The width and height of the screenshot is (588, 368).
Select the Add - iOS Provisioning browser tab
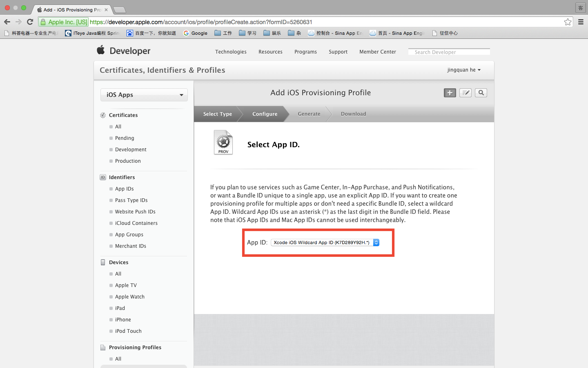click(x=72, y=10)
